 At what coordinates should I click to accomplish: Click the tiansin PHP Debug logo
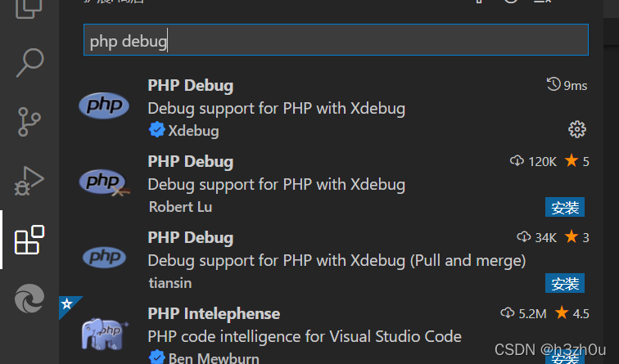[104, 258]
